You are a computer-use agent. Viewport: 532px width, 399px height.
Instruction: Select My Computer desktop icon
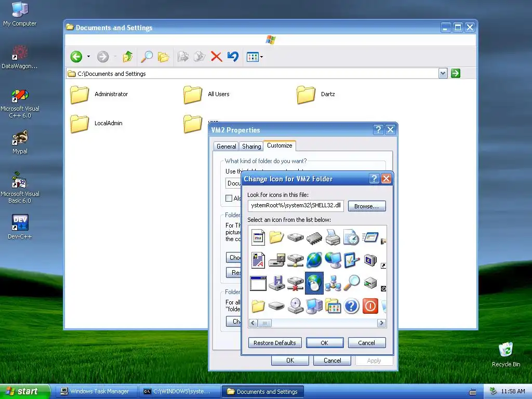coord(20,14)
